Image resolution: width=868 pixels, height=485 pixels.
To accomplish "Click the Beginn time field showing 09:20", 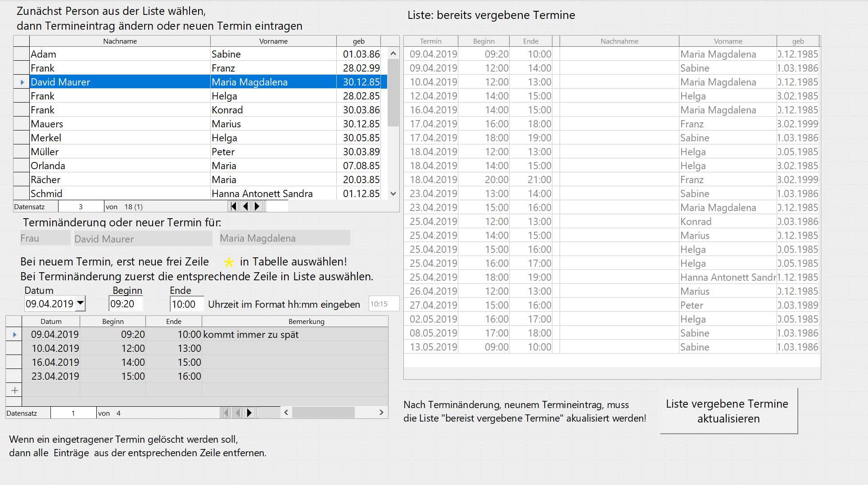I will [126, 304].
